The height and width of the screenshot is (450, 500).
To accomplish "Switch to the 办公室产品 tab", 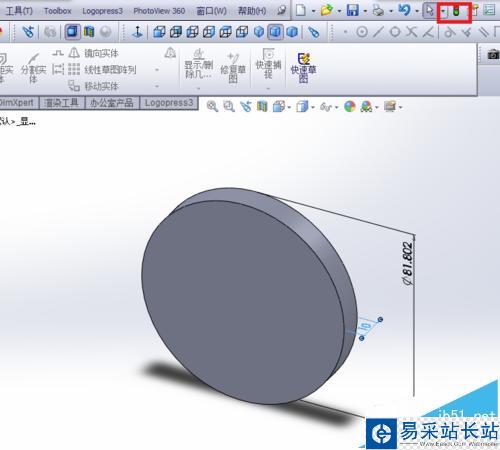I will (x=112, y=103).
